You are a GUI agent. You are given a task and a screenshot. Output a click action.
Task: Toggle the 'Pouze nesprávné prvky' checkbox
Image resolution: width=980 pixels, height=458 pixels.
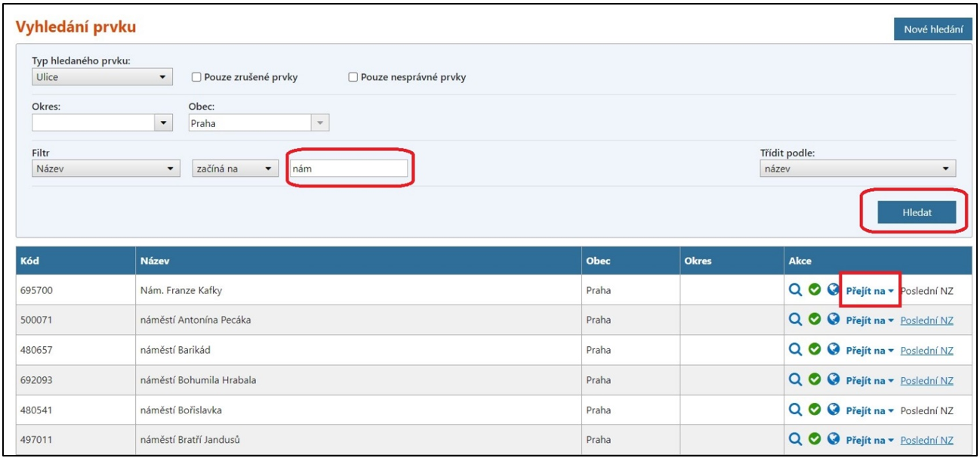[x=353, y=77]
